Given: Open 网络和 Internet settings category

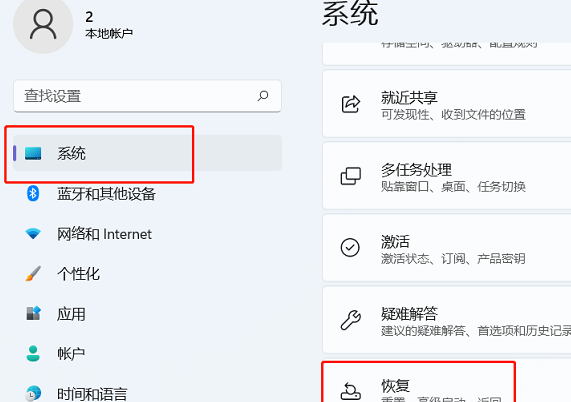Looking at the screenshot, I should [147, 234].
